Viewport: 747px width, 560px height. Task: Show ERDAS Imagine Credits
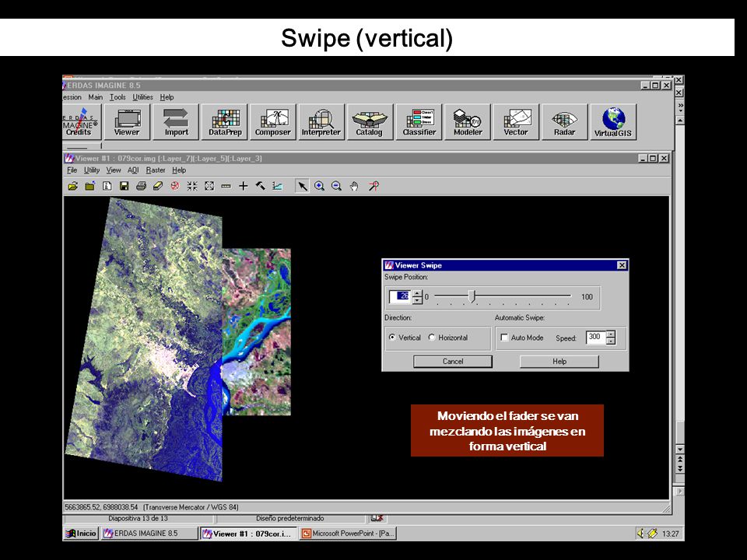click(81, 122)
